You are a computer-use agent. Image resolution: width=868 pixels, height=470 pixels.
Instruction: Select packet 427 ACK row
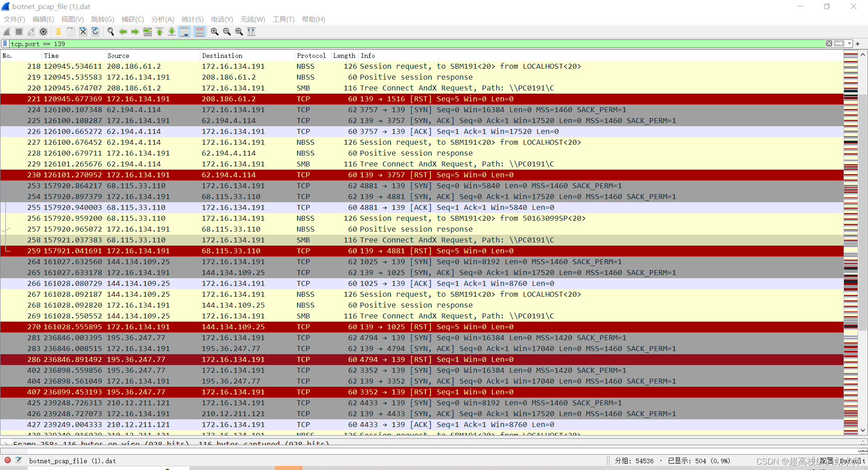tap(422, 425)
